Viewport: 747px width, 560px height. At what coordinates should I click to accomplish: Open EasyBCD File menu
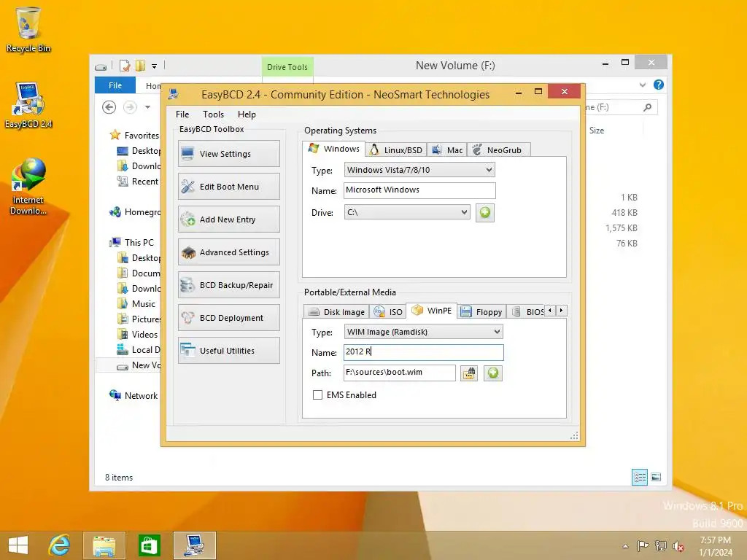[182, 114]
